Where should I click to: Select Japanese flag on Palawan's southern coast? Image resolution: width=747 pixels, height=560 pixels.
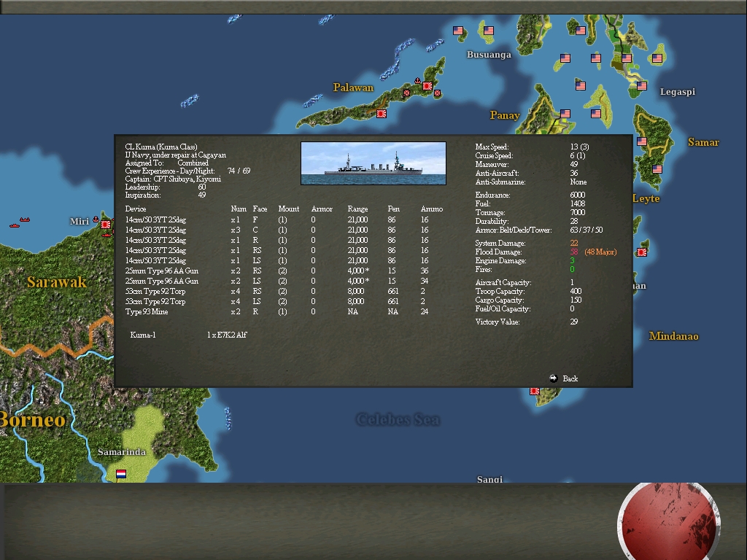coord(381,114)
